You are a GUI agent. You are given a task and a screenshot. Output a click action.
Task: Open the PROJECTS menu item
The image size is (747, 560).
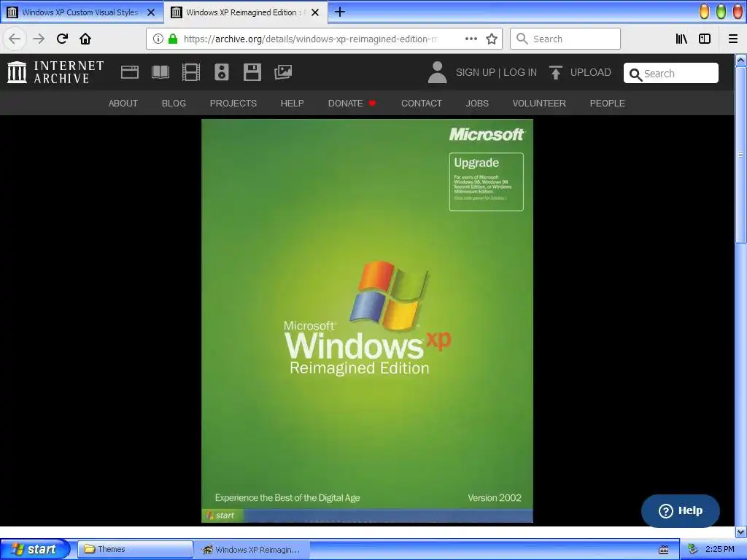233,104
